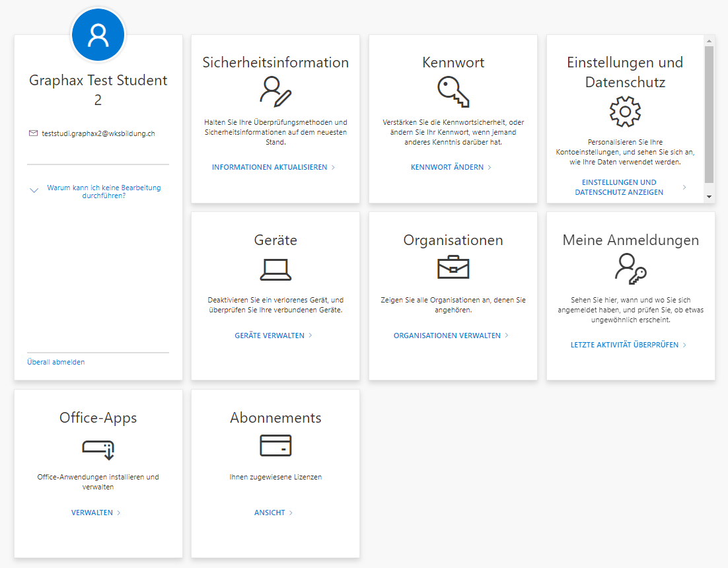Expand the chevron beside 'Warum kann ich keine Bearbeitung'

(34, 190)
